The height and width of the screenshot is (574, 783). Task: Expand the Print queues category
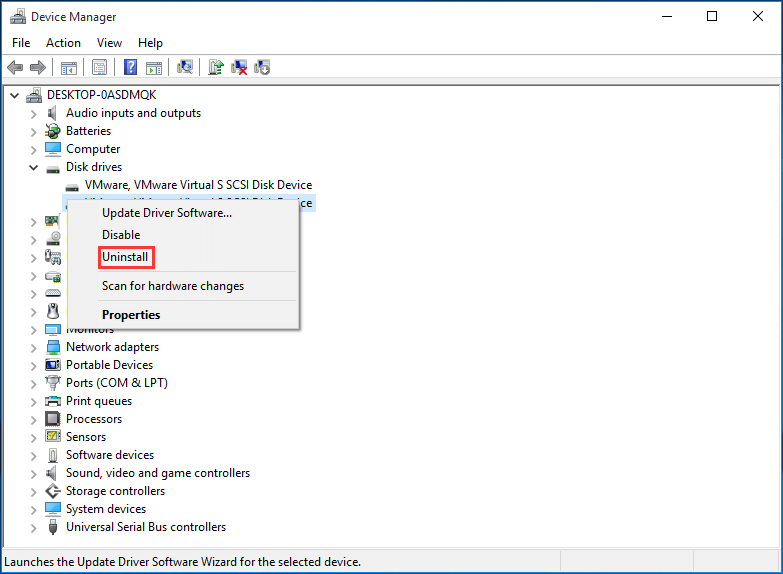[x=33, y=402]
